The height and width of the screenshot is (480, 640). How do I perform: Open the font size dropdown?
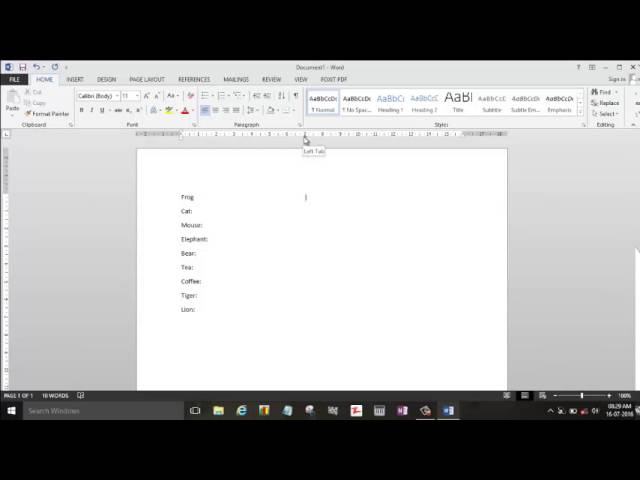[x=129, y=95]
